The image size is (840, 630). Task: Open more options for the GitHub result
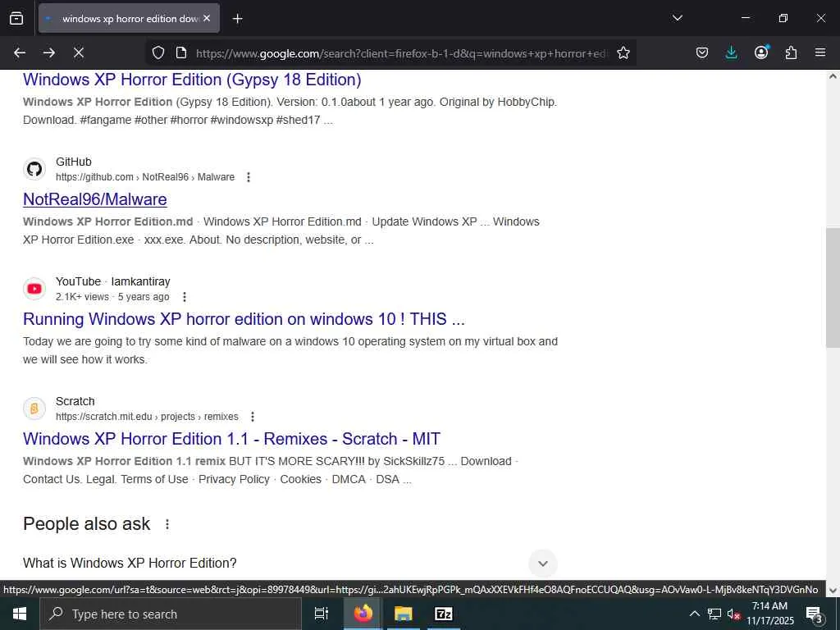click(x=248, y=177)
